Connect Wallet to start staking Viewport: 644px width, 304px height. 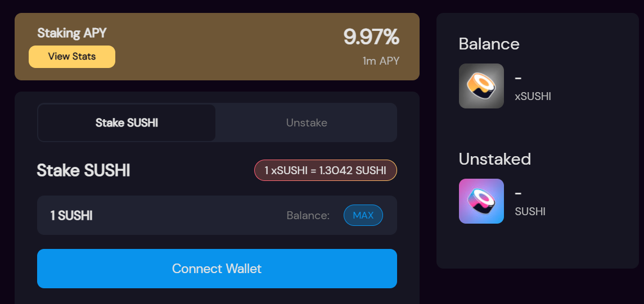tap(217, 269)
